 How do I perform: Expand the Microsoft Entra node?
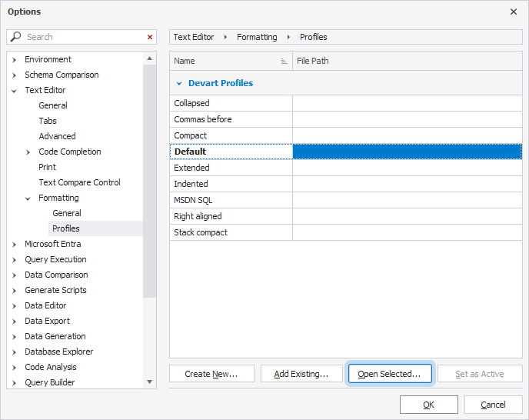[14, 245]
